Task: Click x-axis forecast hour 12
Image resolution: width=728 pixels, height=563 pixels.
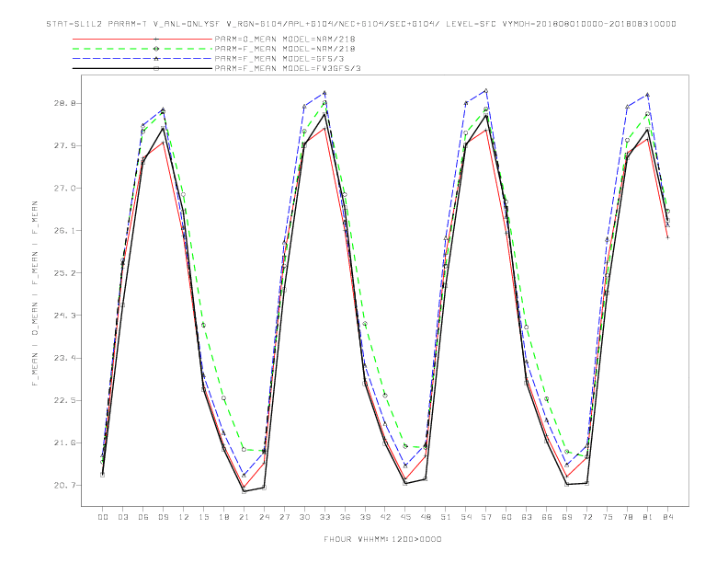Action: tap(184, 517)
